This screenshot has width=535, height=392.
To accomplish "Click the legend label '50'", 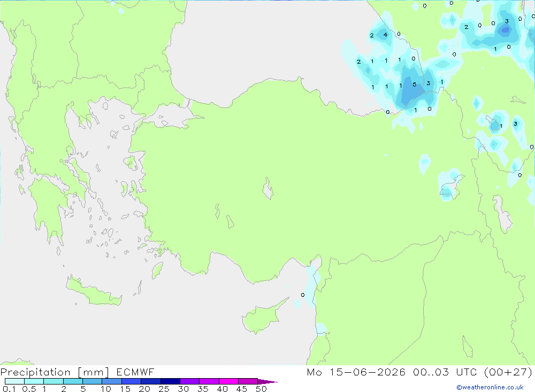I will click(x=262, y=389).
